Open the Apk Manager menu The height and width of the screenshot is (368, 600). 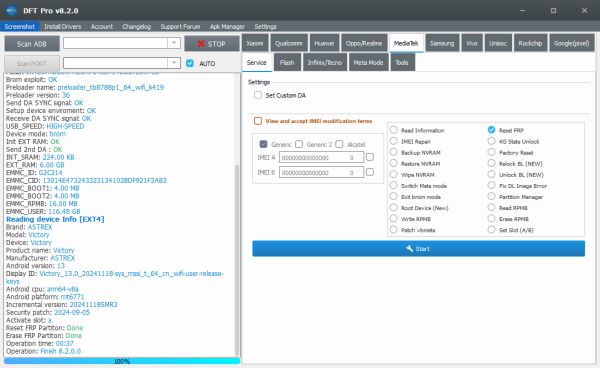(x=227, y=26)
